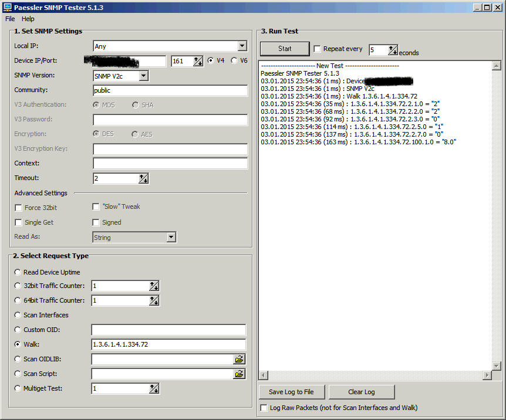Open the SNMP Version dropdown
Viewport: 506px width, 420px height.
coord(144,76)
